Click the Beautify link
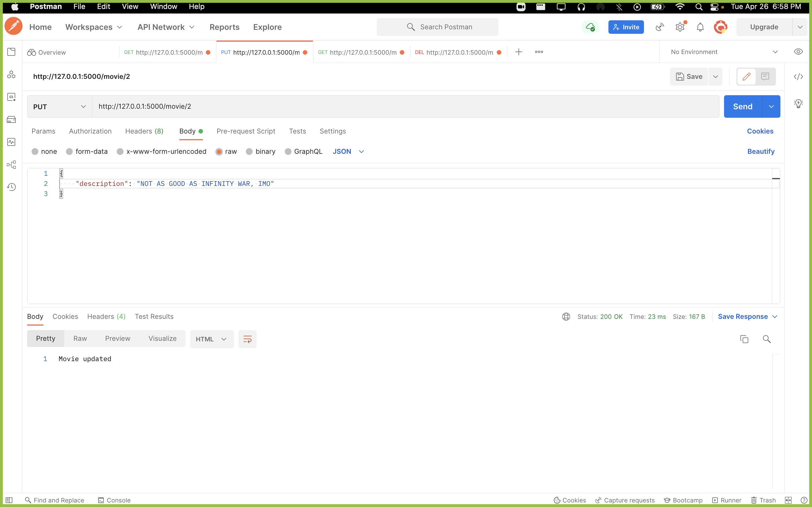 point(761,152)
